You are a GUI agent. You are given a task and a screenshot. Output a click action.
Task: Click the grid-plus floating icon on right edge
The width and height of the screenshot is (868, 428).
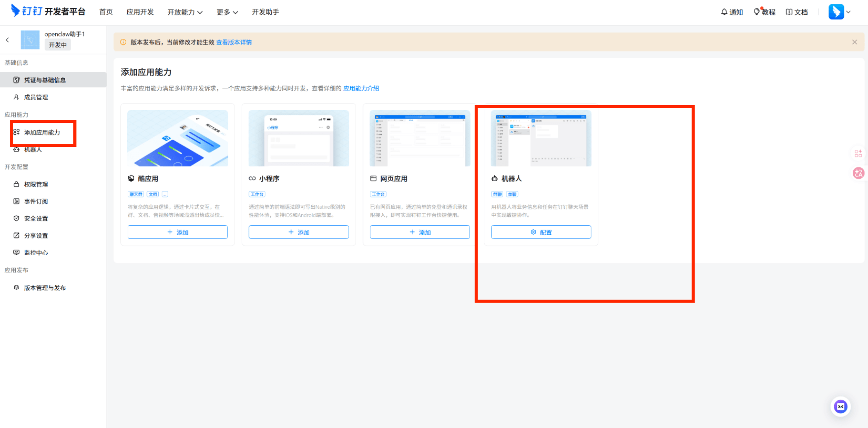[858, 154]
